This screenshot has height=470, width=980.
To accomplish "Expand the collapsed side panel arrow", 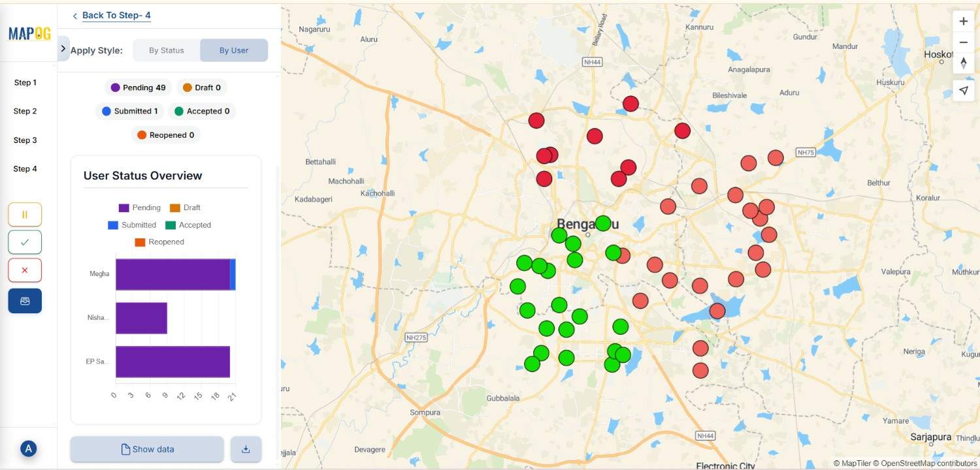I will coord(63,49).
